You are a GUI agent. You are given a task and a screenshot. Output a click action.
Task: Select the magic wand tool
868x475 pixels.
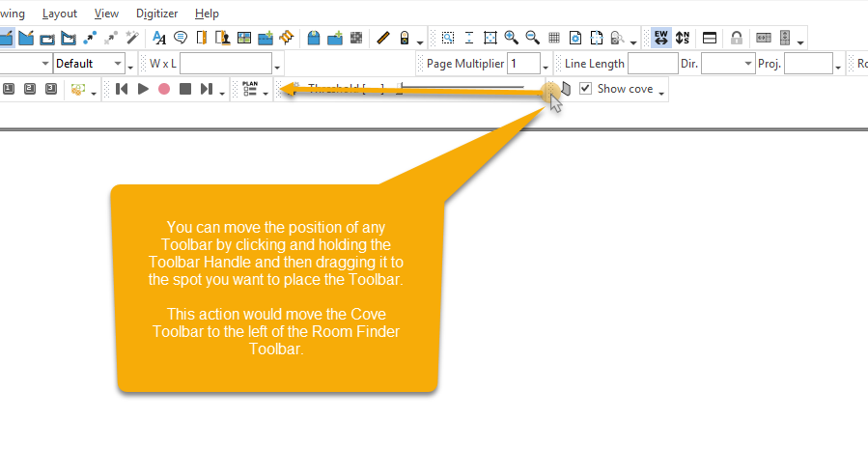tap(131, 38)
